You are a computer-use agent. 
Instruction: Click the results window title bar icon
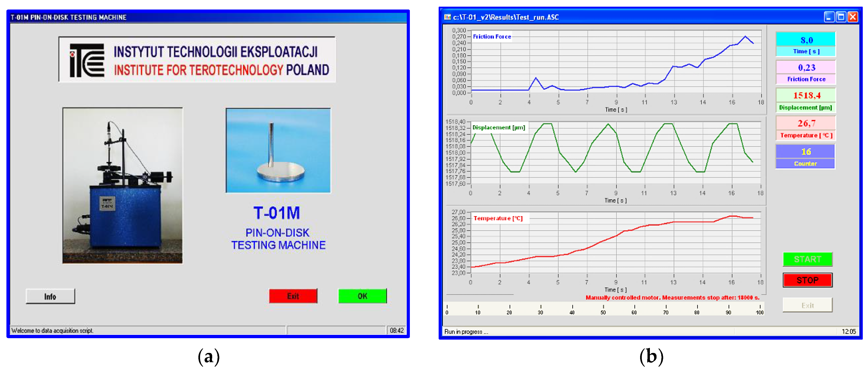(447, 17)
